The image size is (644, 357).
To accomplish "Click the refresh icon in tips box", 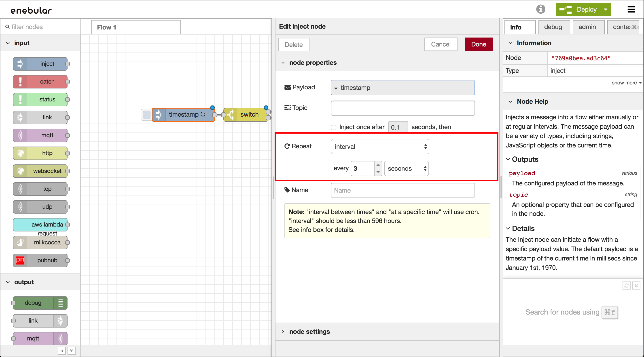I will (626, 285).
